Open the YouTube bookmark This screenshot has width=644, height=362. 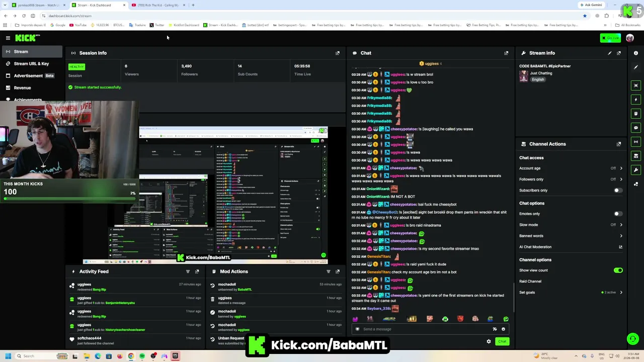point(77,25)
